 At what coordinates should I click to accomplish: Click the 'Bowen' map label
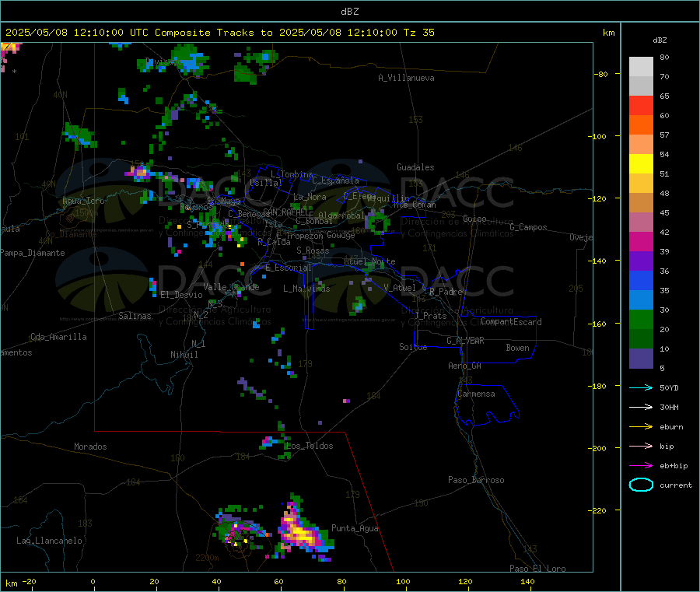pos(517,348)
